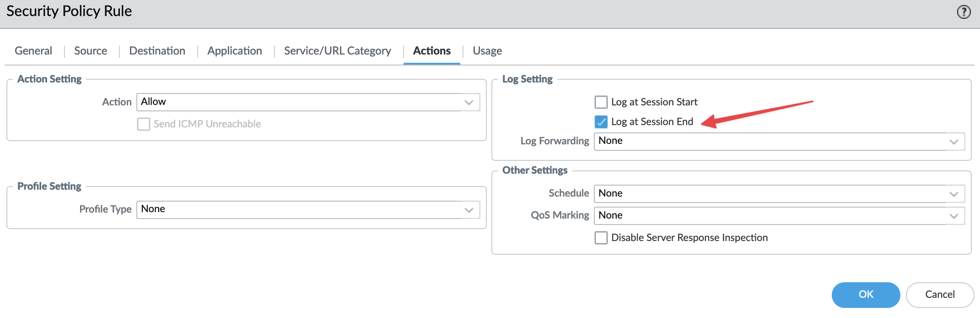Go to the Source tab
980x318 pixels.
(91, 51)
